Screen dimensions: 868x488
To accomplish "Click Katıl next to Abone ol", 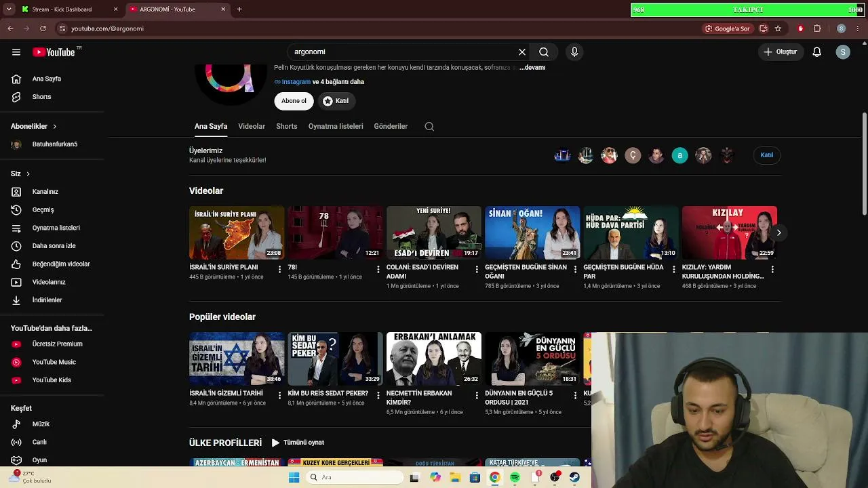I will 336,101.
